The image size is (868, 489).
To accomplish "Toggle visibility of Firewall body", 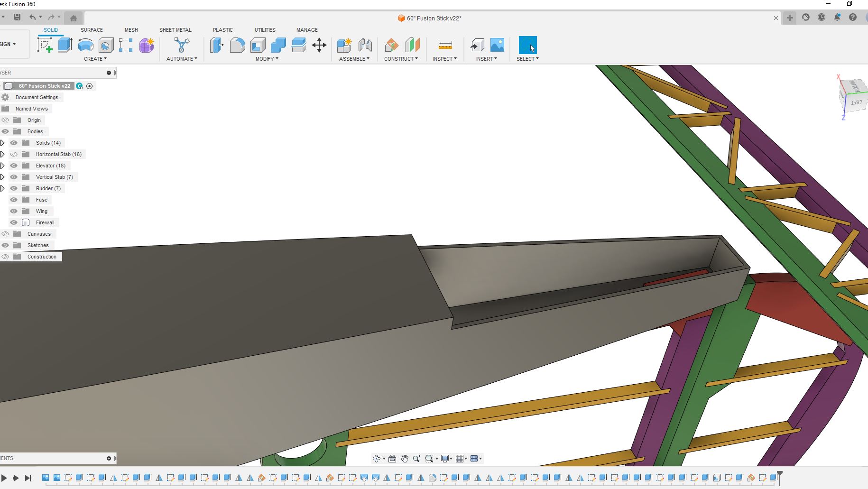I will pos(14,222).
